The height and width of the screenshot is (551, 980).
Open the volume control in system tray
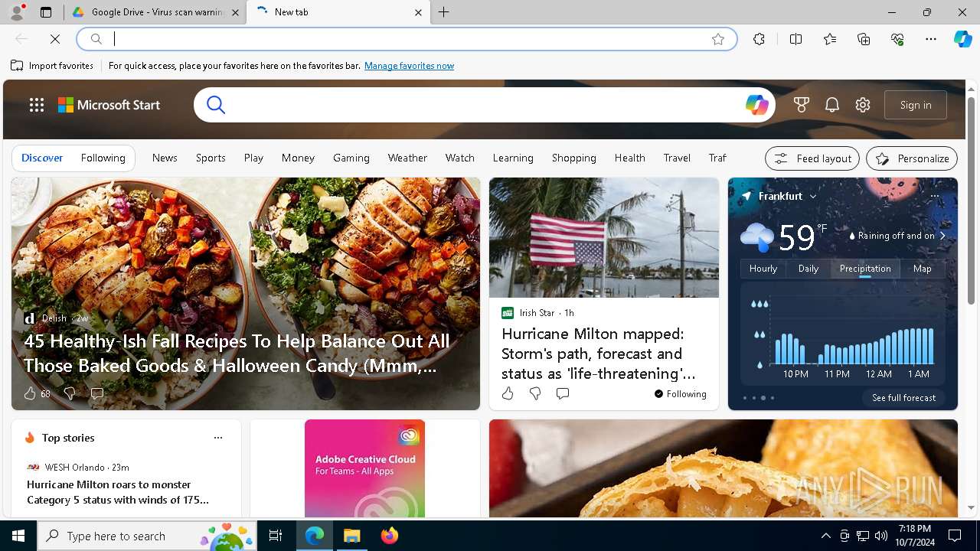[x=880, y=536]
